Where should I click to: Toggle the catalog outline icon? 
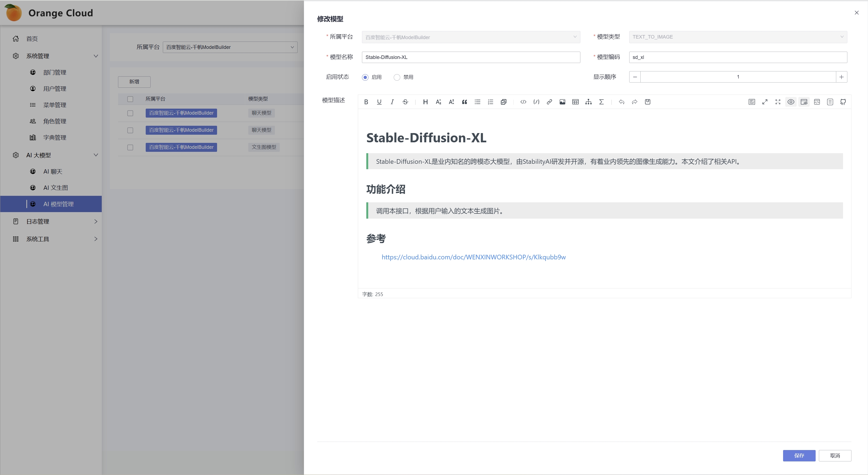click(830, 102)
